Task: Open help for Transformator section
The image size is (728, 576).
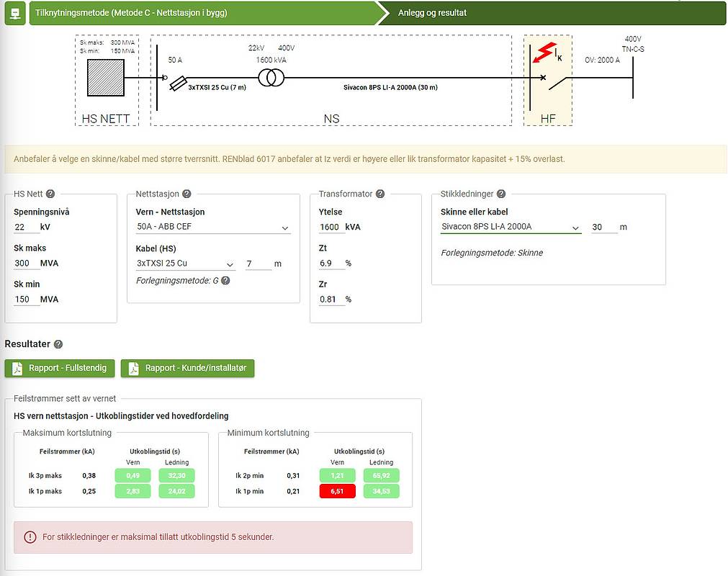Action: coord(380,194)
